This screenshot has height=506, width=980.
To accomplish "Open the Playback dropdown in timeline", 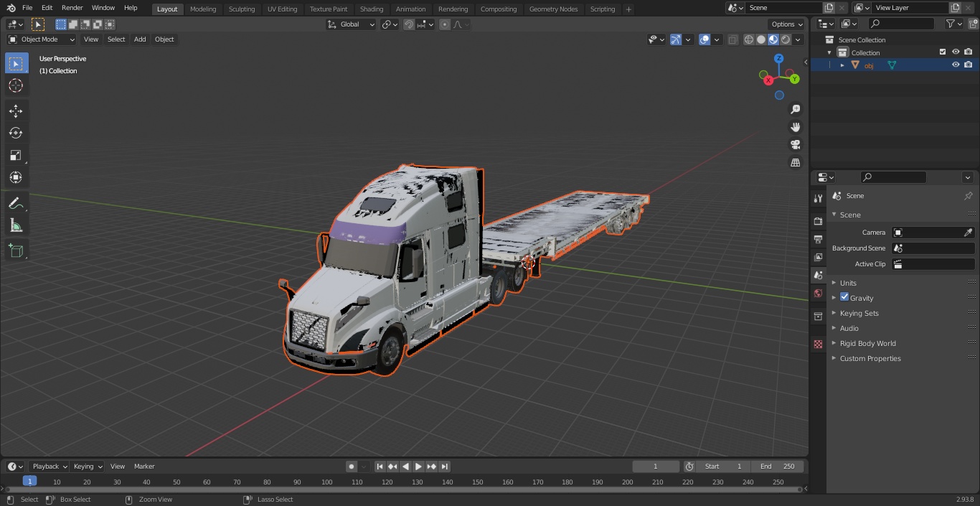I will click(x=49, y=467).
